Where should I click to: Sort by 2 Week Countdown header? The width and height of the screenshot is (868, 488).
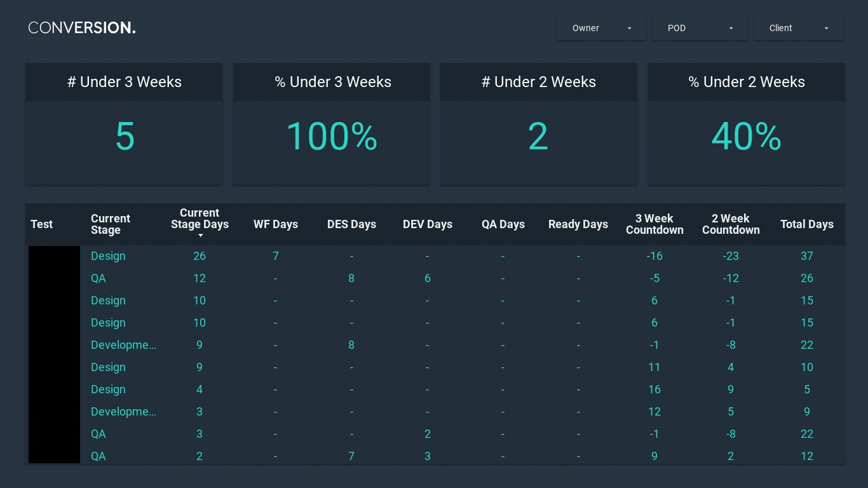[731, 224]
